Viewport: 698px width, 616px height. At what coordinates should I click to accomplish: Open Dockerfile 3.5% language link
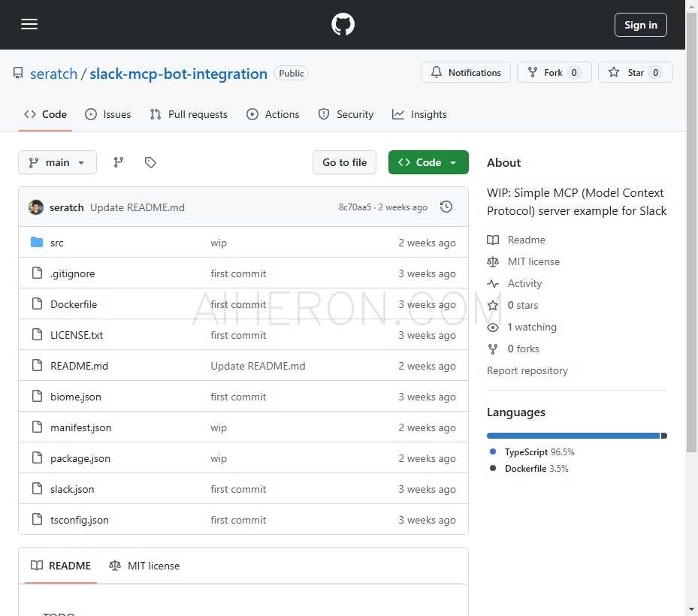tap(536, 469)
